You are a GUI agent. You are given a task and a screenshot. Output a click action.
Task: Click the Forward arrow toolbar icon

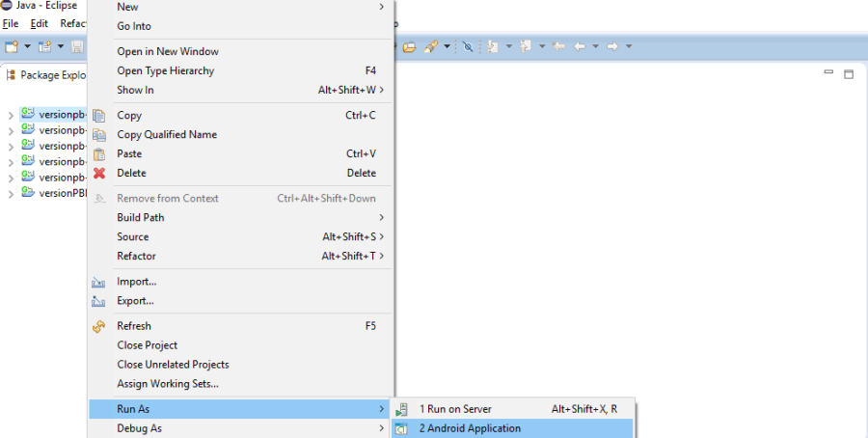[x=612, y=46]
